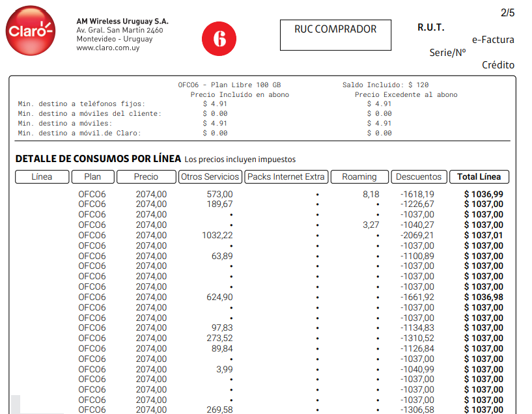The height and width of the screenshot is (414, 532).
Task: Select the Precio column header
Action: click(147, 176)
